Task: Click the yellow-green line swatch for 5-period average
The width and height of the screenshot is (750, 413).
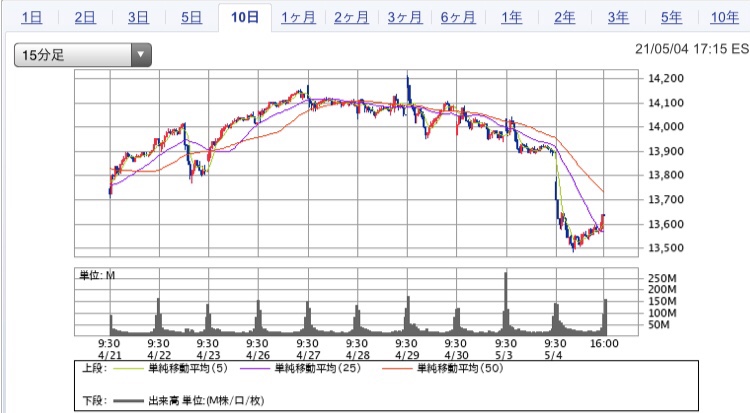Action: pos(129,368)
